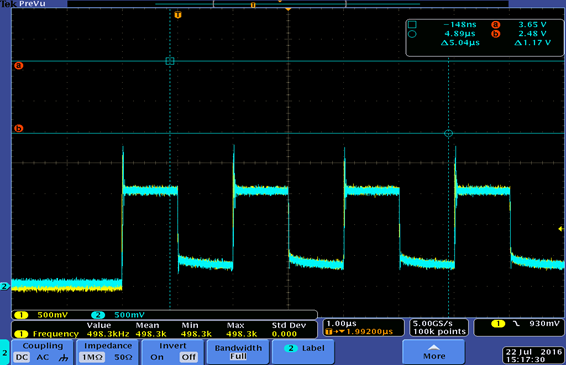
Task: Click the 100k points record length
Action: pos(439,331)
